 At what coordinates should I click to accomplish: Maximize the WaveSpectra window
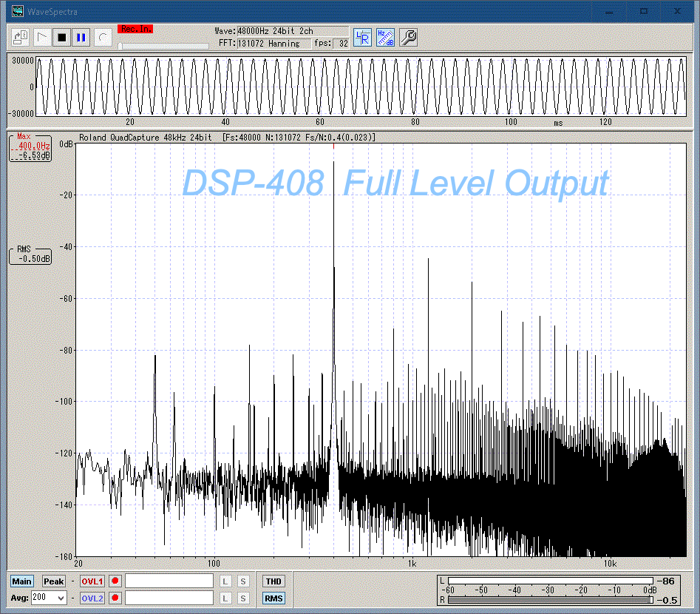click(643, 12)
